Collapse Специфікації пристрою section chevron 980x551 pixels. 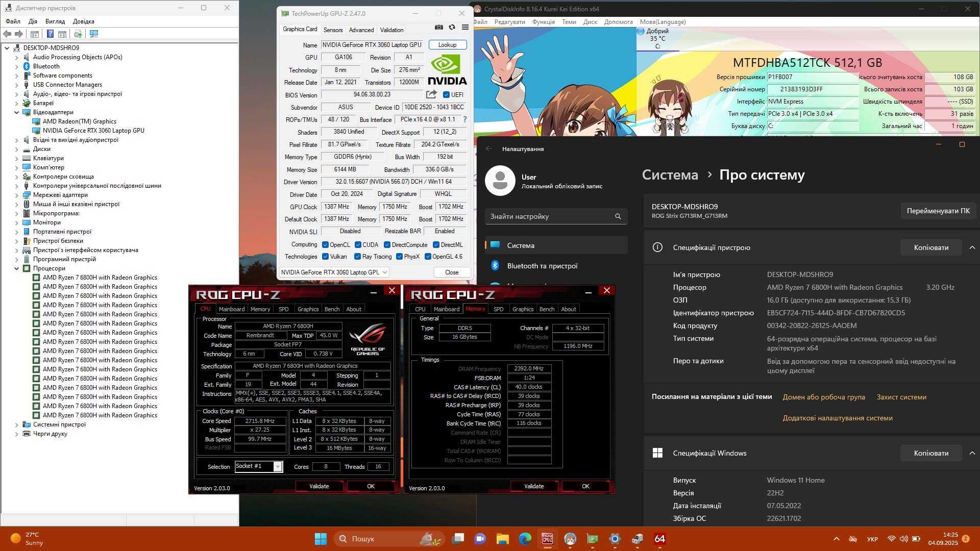[x=972, y=247]
